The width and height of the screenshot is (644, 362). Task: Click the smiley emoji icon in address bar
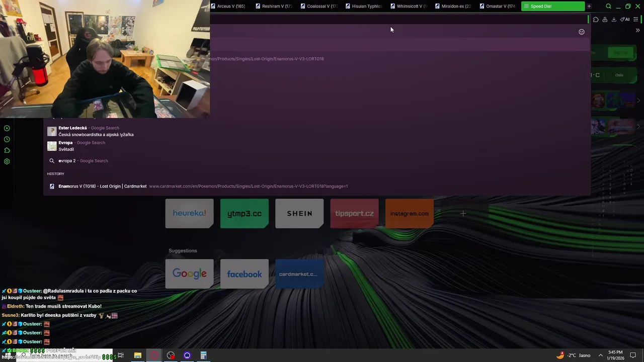pyautogui.click(x=582, y=32)
